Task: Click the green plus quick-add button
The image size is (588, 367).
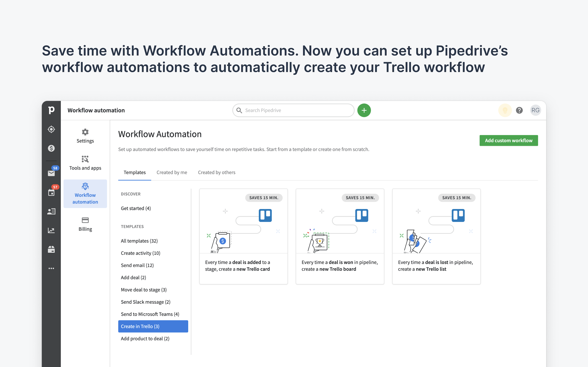Action: click(x=364, y=111)
